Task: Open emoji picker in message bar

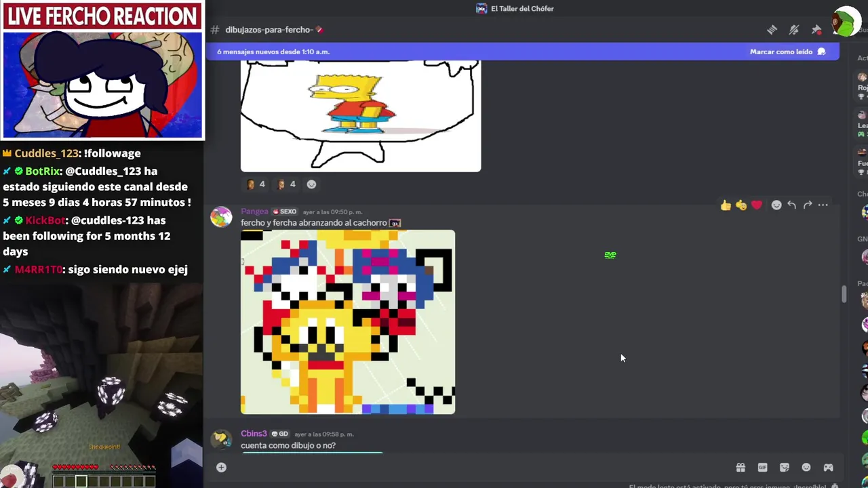Action: pyautogui.click(x=806, y=467)
